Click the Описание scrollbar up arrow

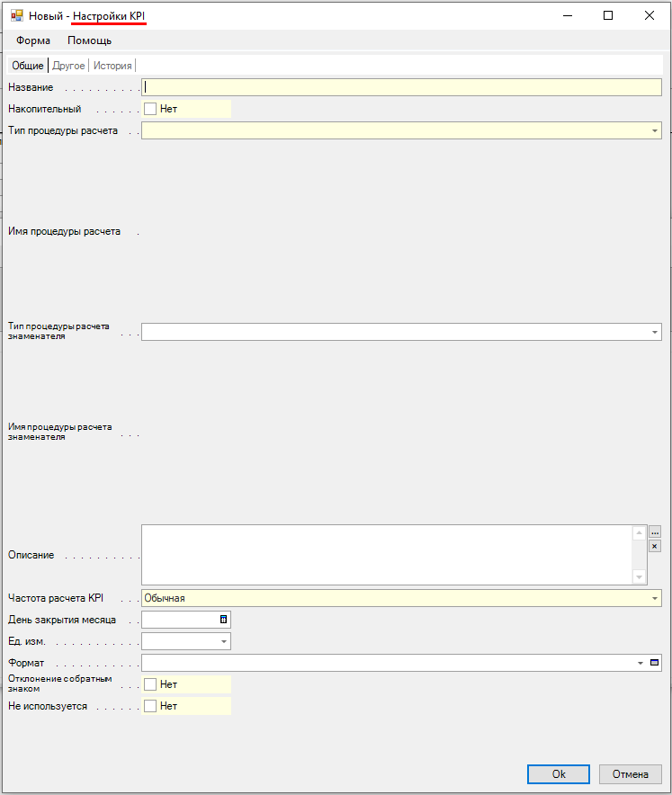click(x=639, y=532)
